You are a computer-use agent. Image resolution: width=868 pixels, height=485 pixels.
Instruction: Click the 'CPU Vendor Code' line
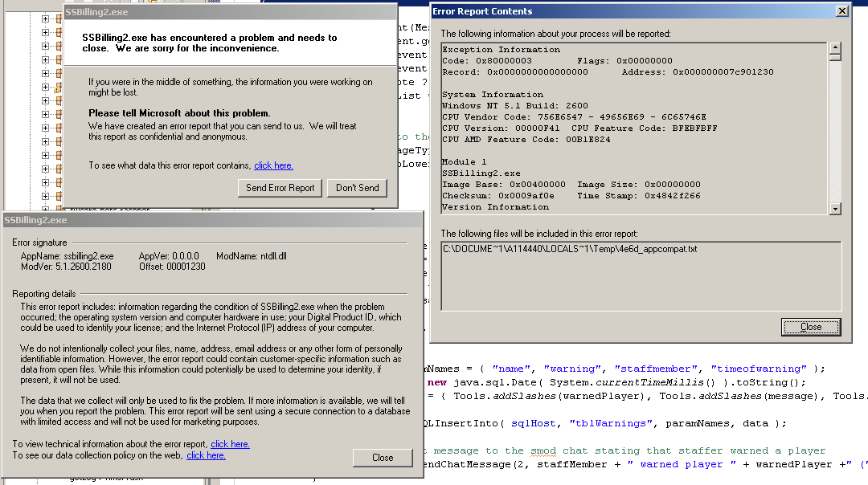click(x=574, y=117)
